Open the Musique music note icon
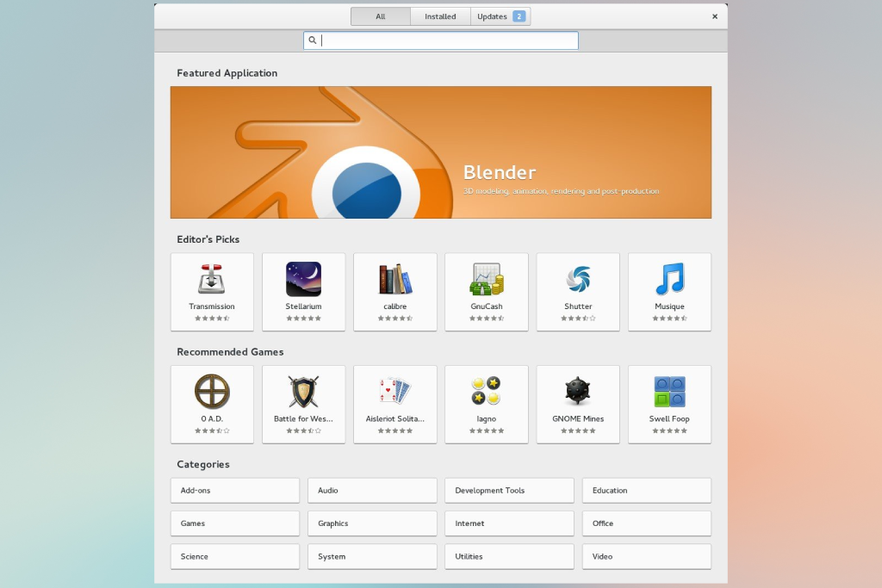The image size is (882, 588). (x=669, y=280)
